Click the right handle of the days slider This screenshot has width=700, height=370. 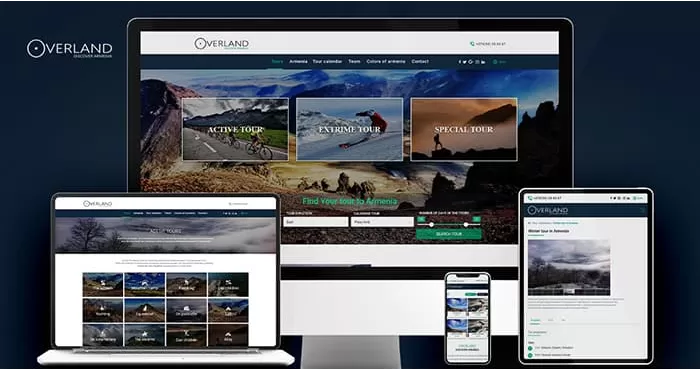(466, 225)
